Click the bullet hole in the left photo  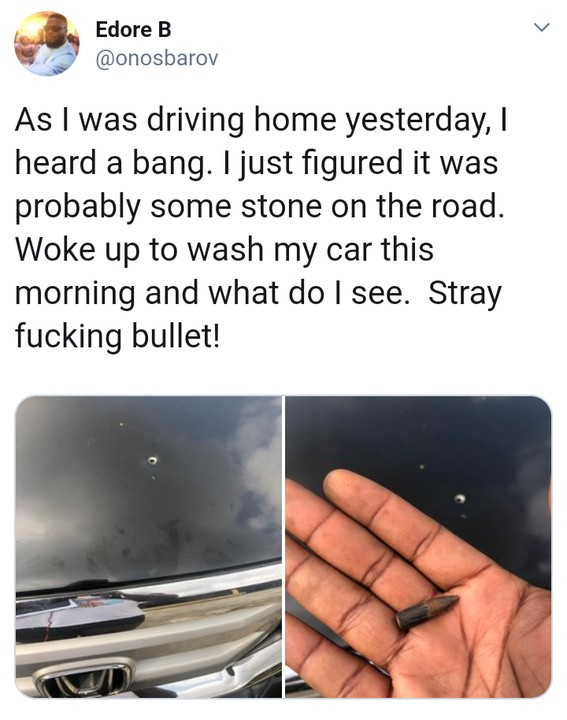[153, 460]
